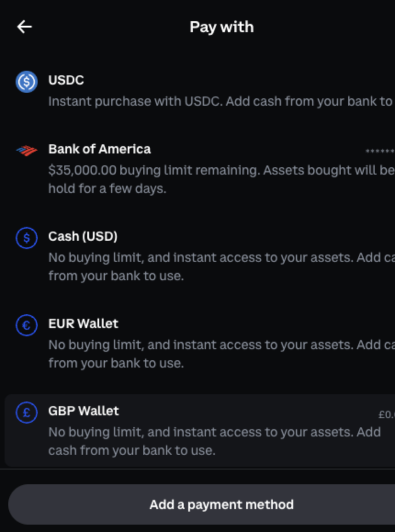Screen dimensions: 395x532
Task: Select USDC as payment method
Action: pos(200,91)
